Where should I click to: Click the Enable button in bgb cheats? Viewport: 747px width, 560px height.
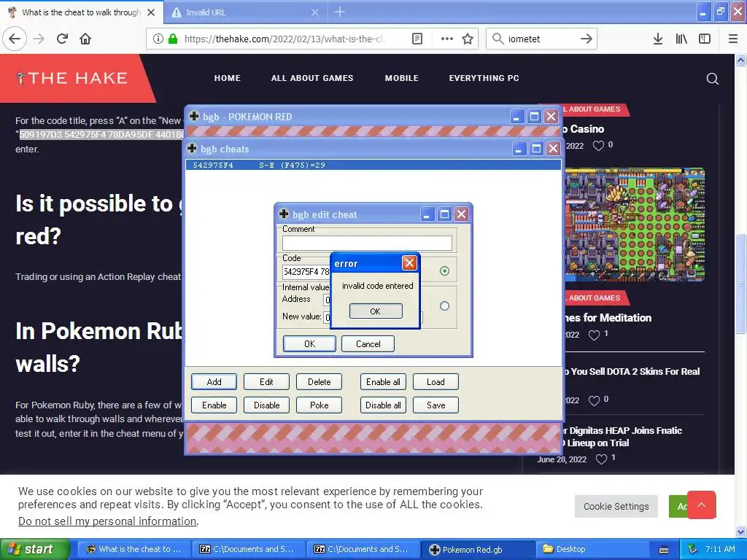click(214, 405)
